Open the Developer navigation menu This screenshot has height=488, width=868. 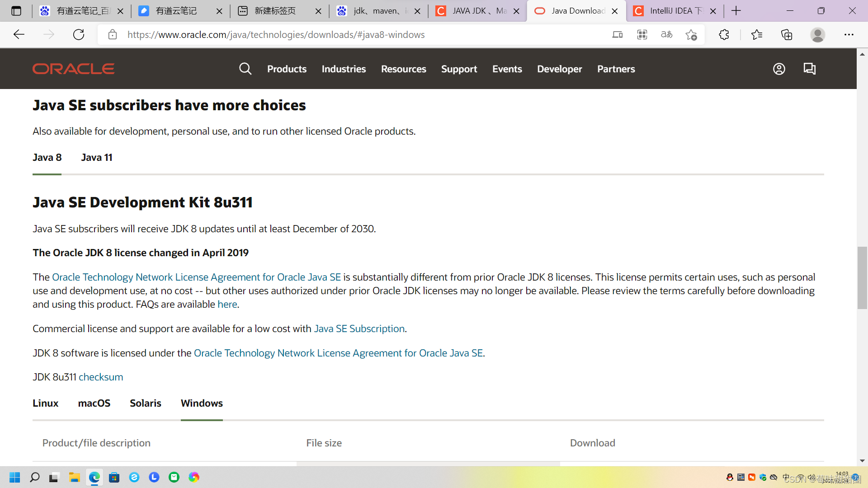[x=559, y=69]
